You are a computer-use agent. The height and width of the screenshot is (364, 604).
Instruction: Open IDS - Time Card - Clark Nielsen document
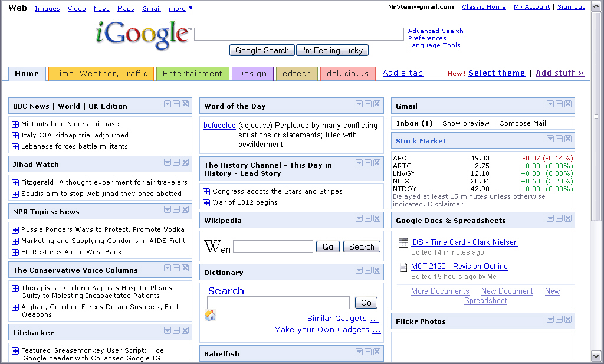pos(464,242)
